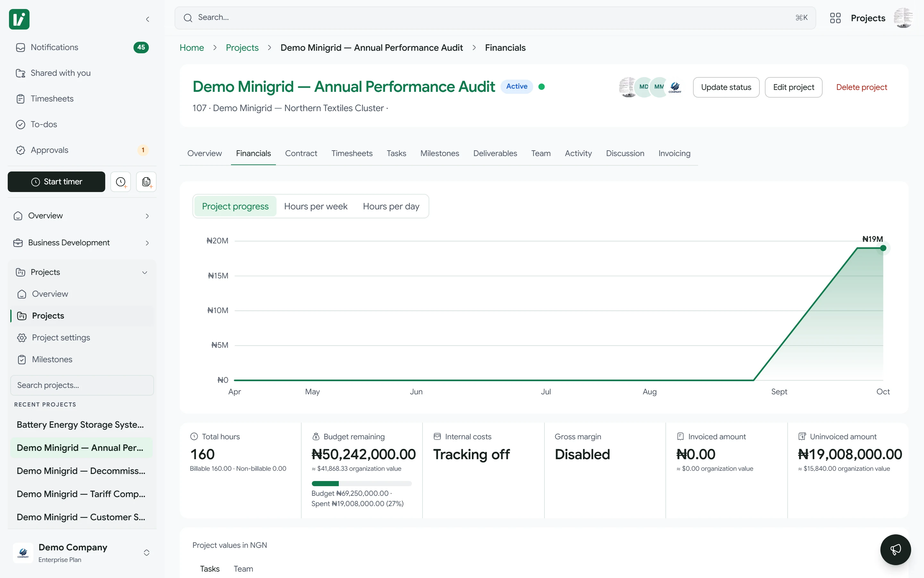Open the announcements megaphone button
This screenshot has height=578, width=924.
(x=895, y=549)
